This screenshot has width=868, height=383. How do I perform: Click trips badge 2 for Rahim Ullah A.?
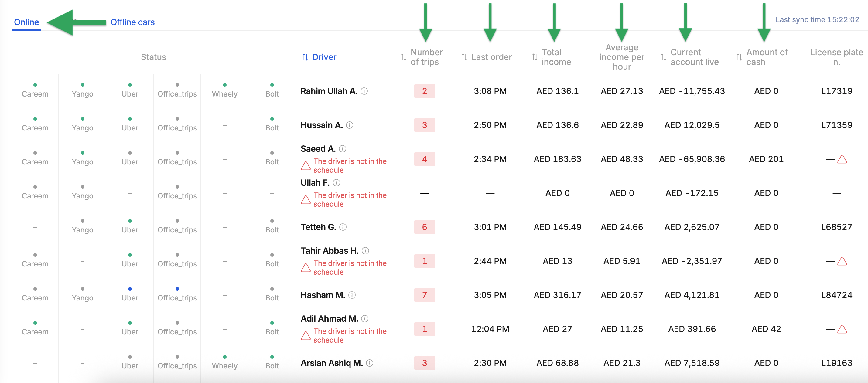[x=425, y=91]
